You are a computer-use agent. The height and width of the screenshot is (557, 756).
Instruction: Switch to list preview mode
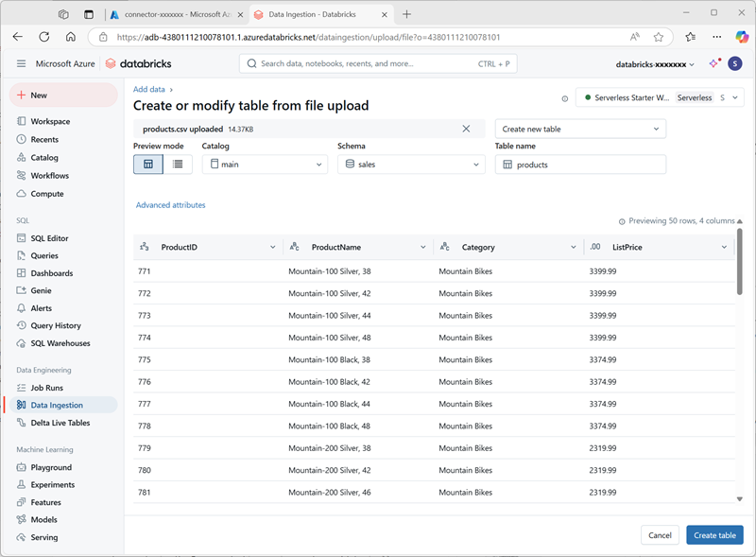pyautogui.click(x=178, y=165)
